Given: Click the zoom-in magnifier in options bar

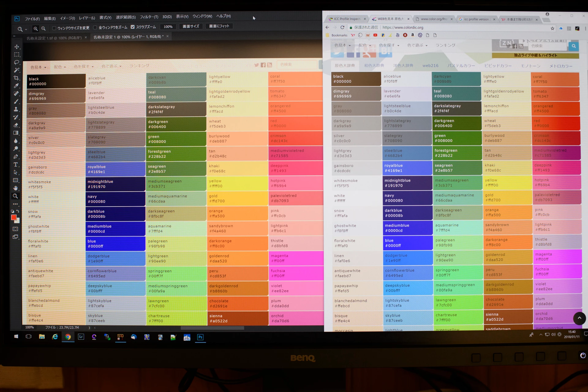Looking at the screenshot, I should (x=36, y=28).
